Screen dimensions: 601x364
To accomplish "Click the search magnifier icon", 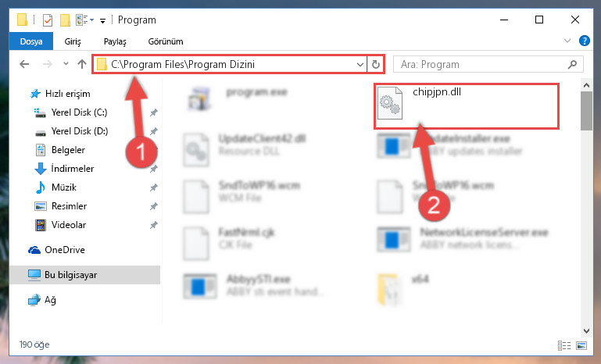I will [x=572, y=64].
